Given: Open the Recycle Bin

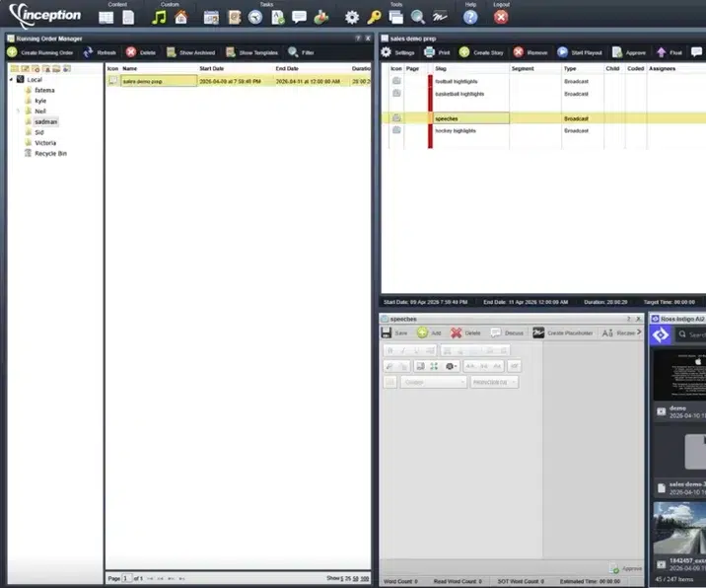Looking at the screenshot, I should tap(50, 154).
